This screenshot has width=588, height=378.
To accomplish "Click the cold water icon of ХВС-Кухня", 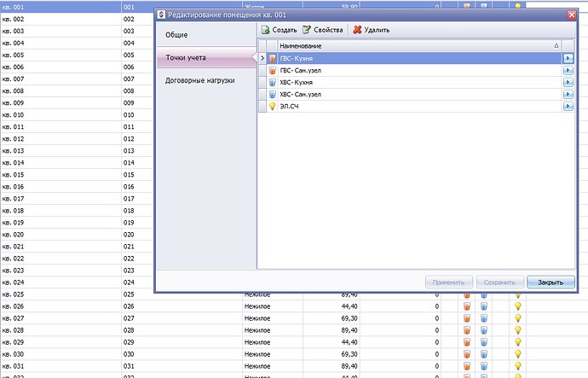I will click(272, 82).
